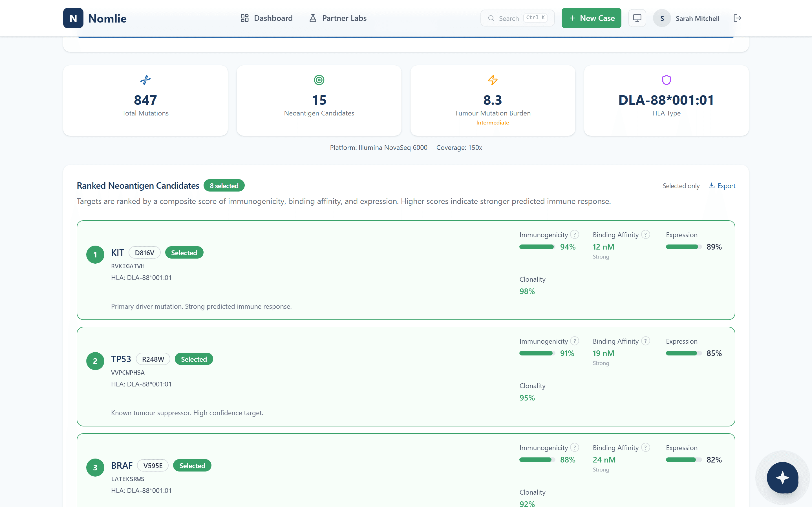The width and height of the screenshot is (812, 507).
Task: Click the HLA Type shield icon
Action: point(666,80)
